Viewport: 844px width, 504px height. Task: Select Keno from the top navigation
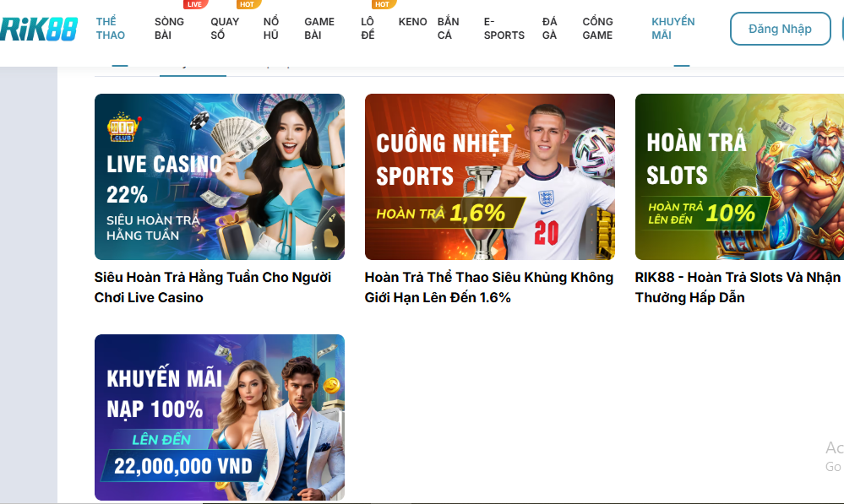(x=412, y=22)
